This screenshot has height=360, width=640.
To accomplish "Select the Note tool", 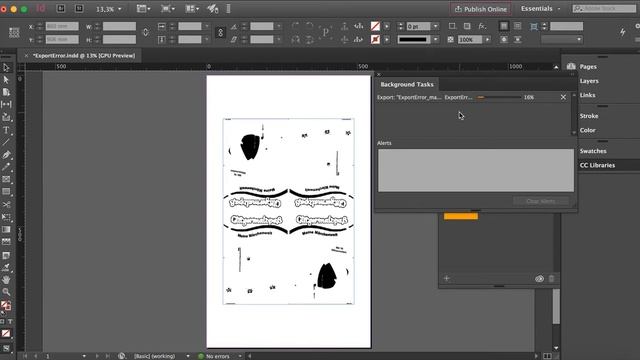I will (6, 256).
